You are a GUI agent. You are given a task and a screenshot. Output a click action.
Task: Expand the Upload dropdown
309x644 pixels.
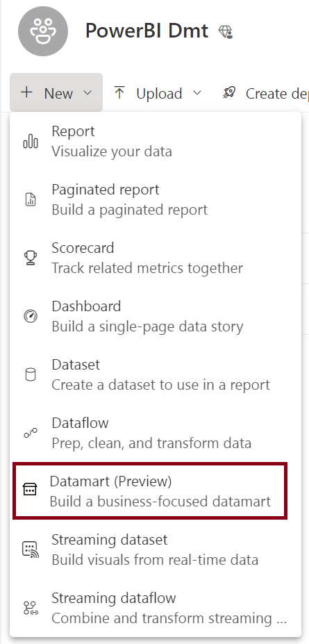pyautogui.click(x=158, y=93)
